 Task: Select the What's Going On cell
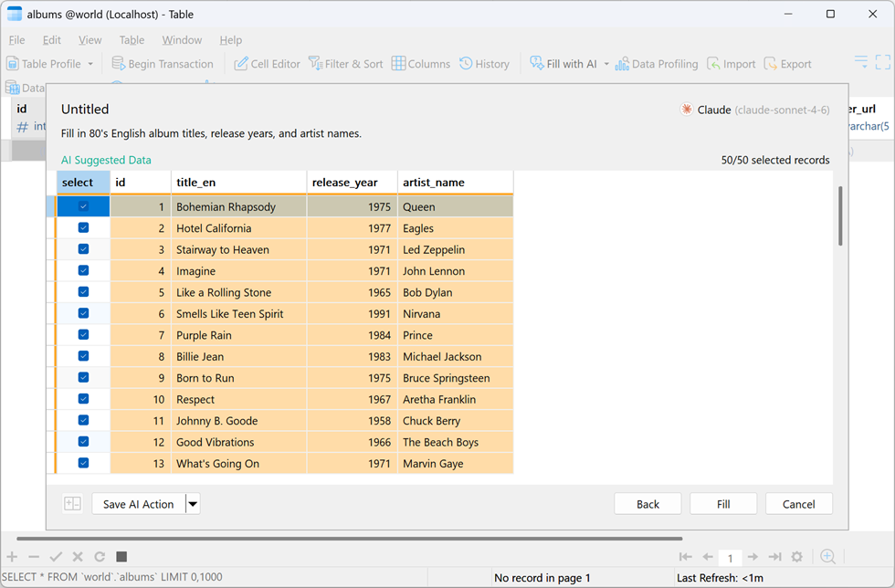click(x=238, y=463)
